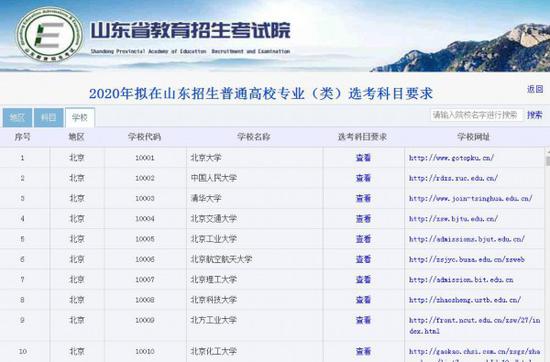This screenshot has width=550, height=362.
Task: Click the 学校名称 column header
Action: 254,137
